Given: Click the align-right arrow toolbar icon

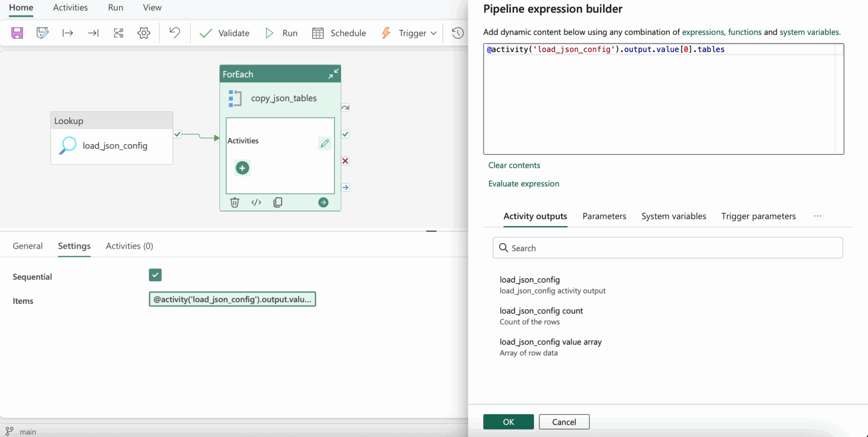Looking at the screenshot, I should coord(93,33).
